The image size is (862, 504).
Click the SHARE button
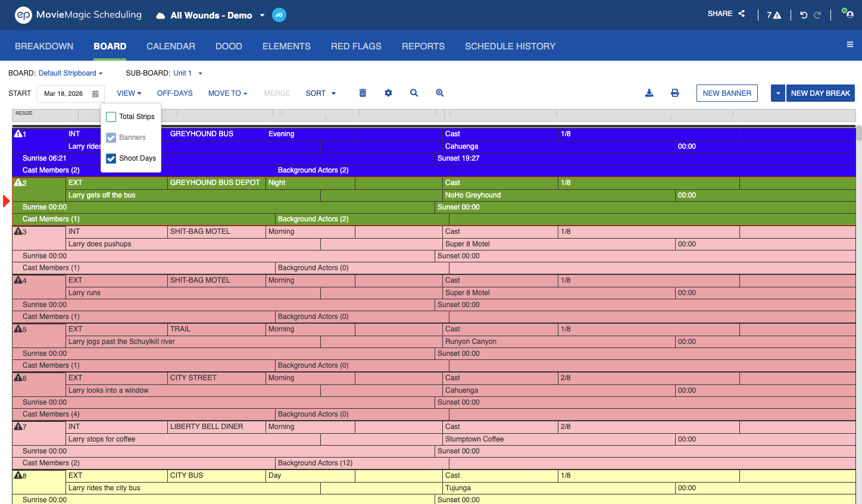pos(726,13)
